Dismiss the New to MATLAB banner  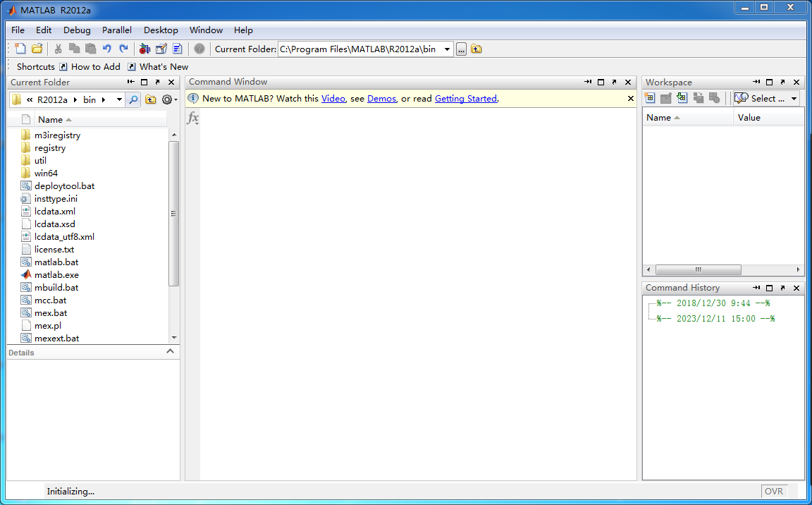click(631, 99)
